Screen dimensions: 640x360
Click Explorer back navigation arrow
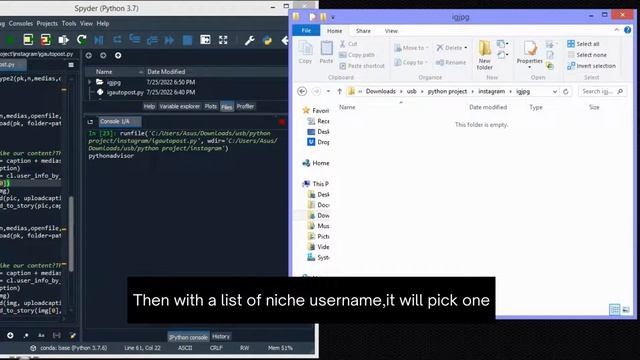tap(302, 91)
